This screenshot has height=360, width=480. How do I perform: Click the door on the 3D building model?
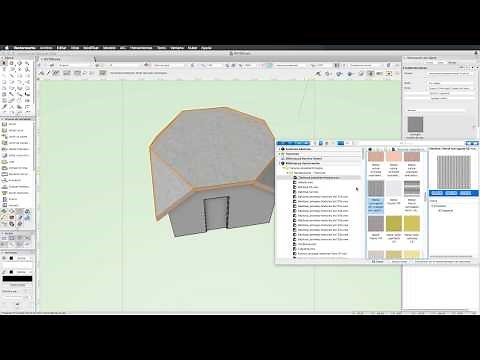pos(217,214)
